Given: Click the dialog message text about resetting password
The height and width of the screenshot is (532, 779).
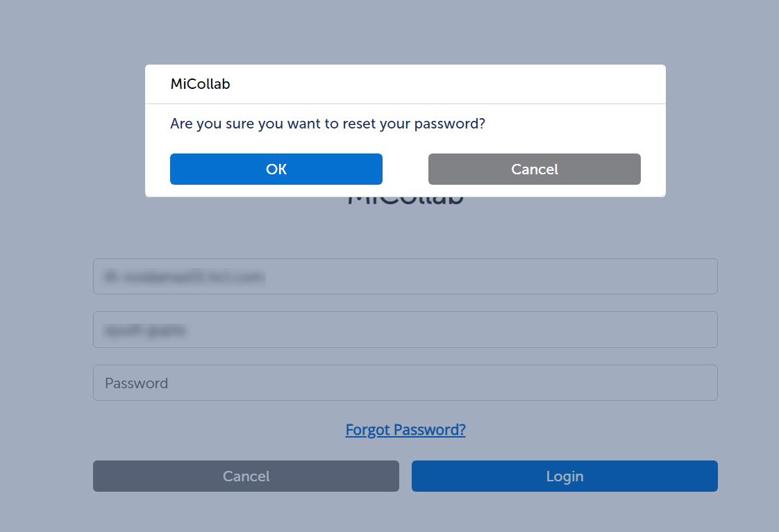Looking at the screenshot, I should pyautogui.click(x=326, y=124).
